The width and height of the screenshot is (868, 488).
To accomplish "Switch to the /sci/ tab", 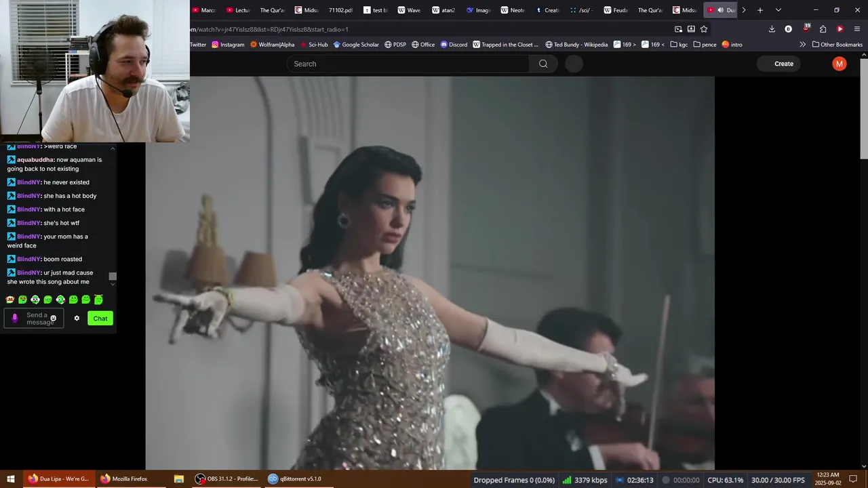I will 581,10.
